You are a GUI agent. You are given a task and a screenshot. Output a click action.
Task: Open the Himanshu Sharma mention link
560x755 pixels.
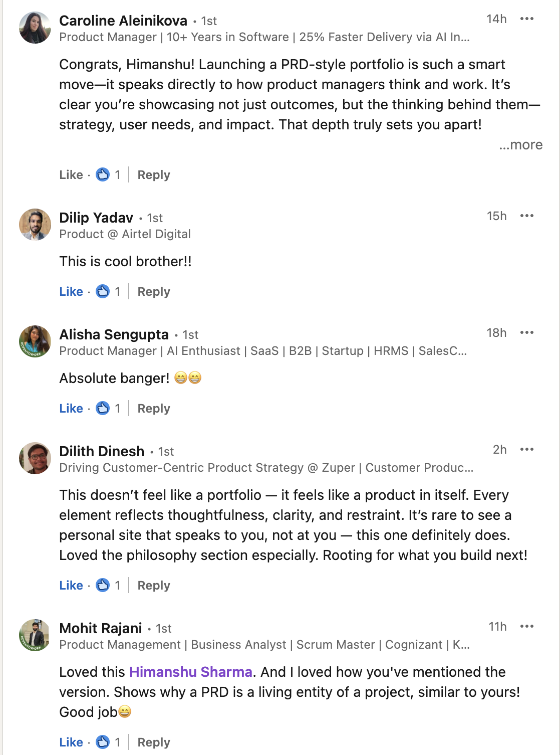coord(191,672)
